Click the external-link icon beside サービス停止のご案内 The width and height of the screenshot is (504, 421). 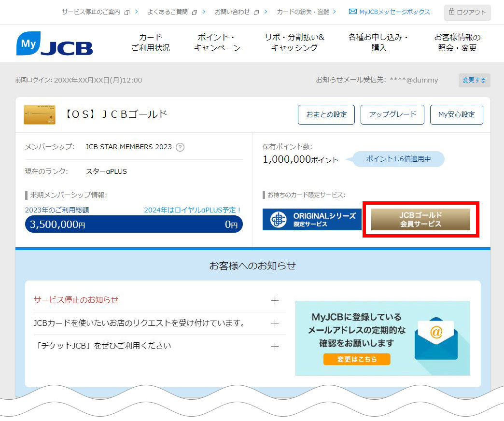pos(127,12)
